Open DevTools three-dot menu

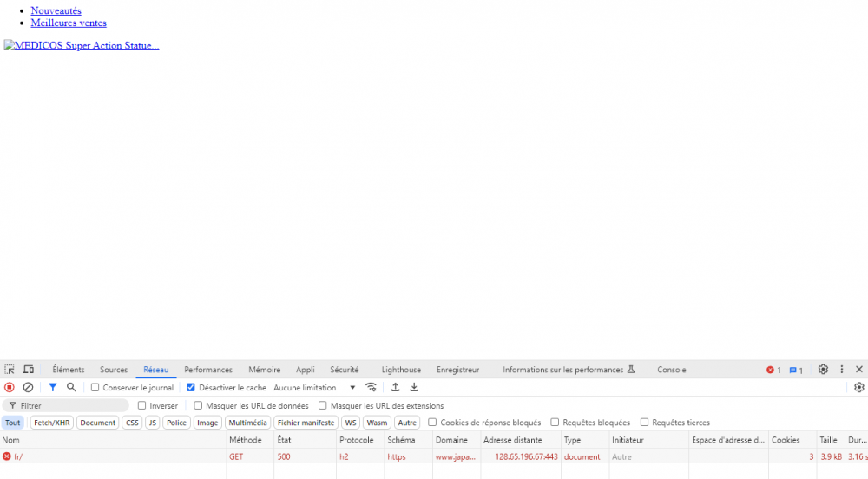(x=842, y=370)
